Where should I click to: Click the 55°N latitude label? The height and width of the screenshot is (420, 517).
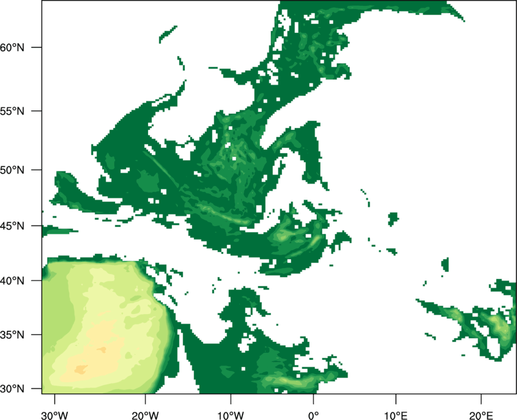click(12, 111)
